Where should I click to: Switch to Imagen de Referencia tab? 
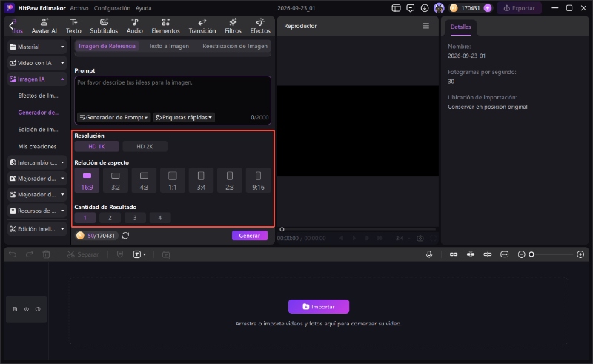click(107, 46)
